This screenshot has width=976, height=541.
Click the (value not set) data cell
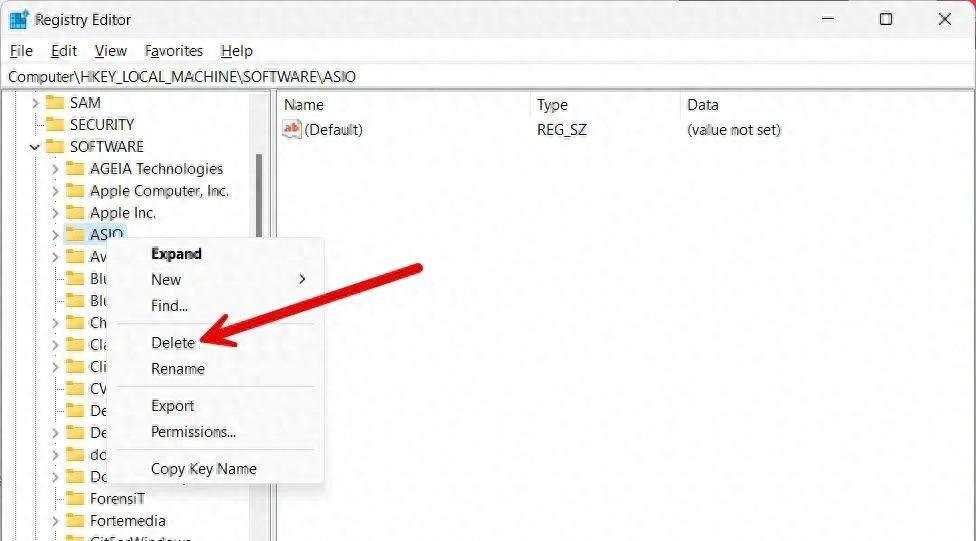[x=734, y=129]
